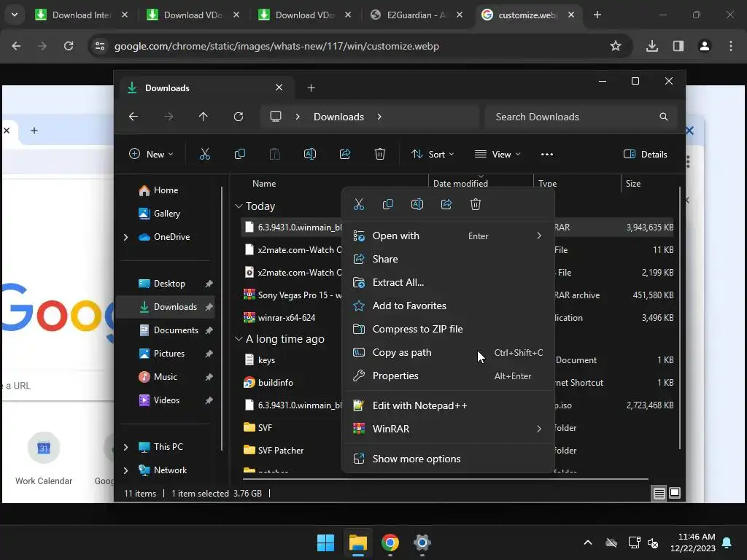747x560 pixels.
Task: Open Home in navigation pane
Action: pyautogui.click(x=166, y=190)
